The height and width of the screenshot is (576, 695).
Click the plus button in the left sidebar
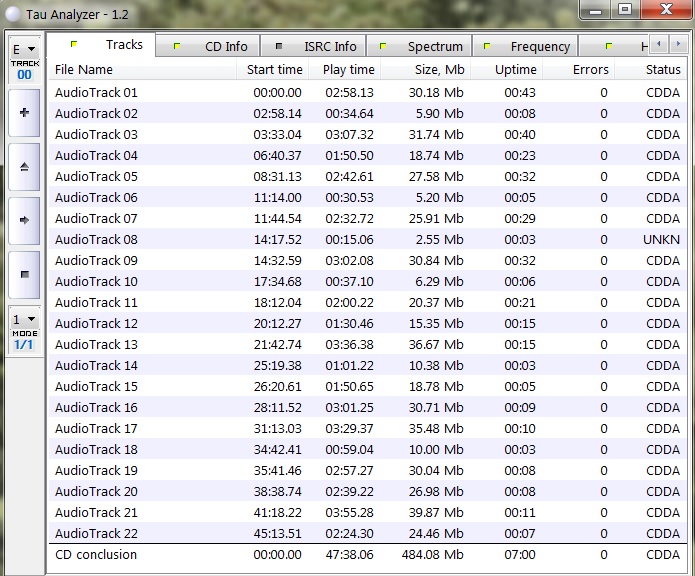[24, 113]
